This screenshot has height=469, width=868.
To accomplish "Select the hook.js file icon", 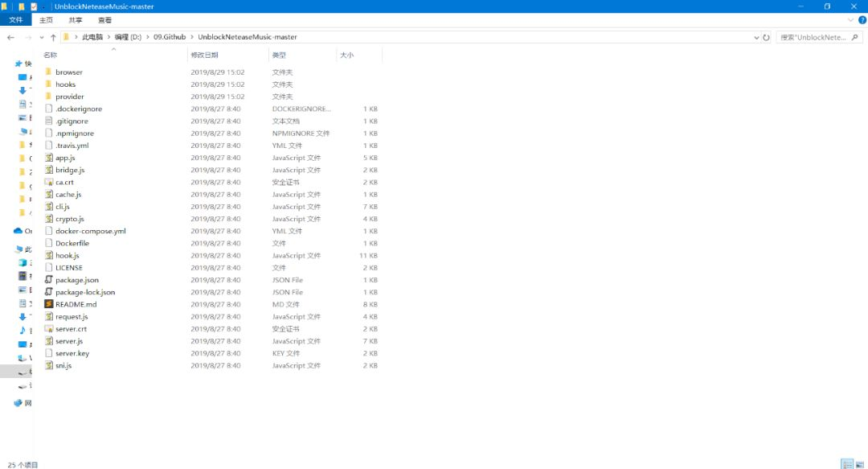I will click(49, 255).
